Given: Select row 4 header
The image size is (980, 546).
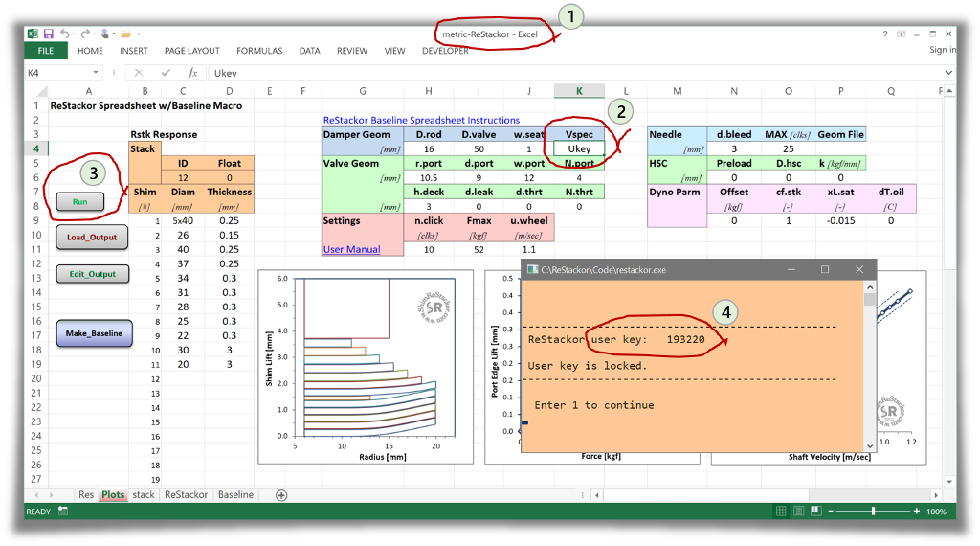Looking at the screenshot, I should pyautogui.click(x=36, y=148).
